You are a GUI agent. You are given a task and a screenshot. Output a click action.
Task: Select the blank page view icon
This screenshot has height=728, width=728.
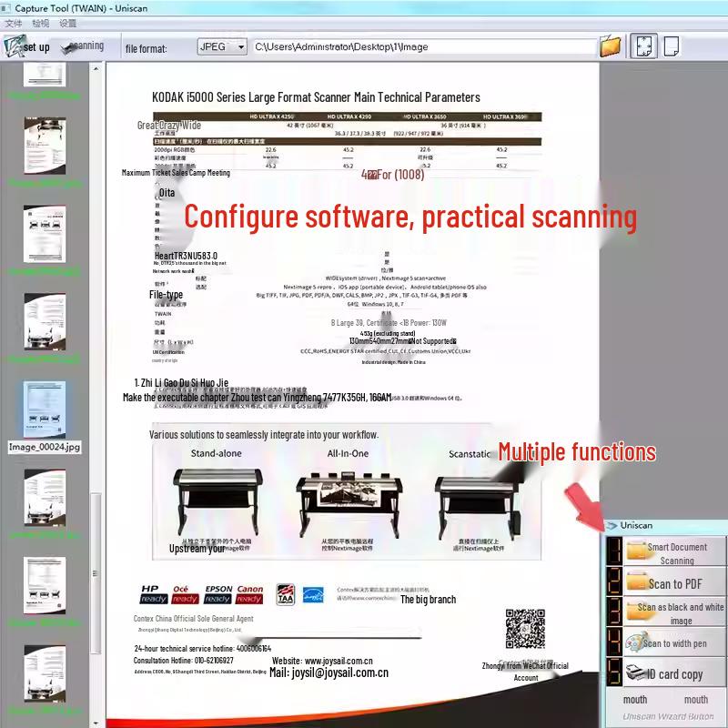click(x=672, y=46)
